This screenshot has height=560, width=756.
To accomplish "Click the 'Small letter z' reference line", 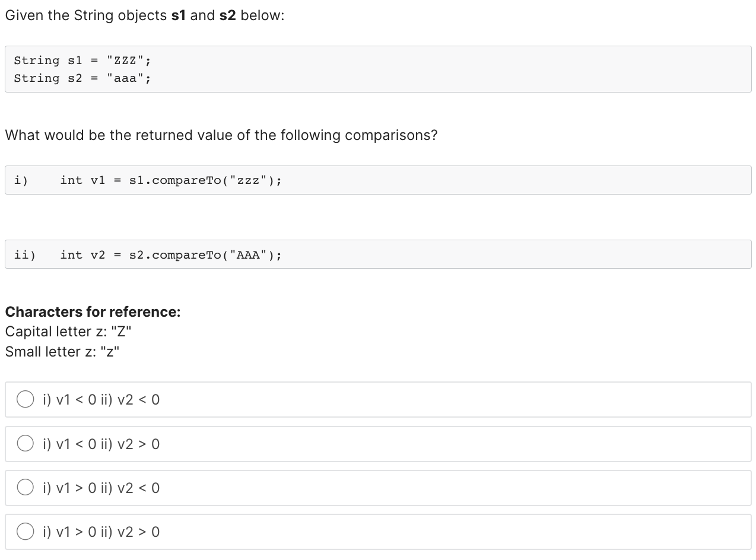I will (62, 352).
